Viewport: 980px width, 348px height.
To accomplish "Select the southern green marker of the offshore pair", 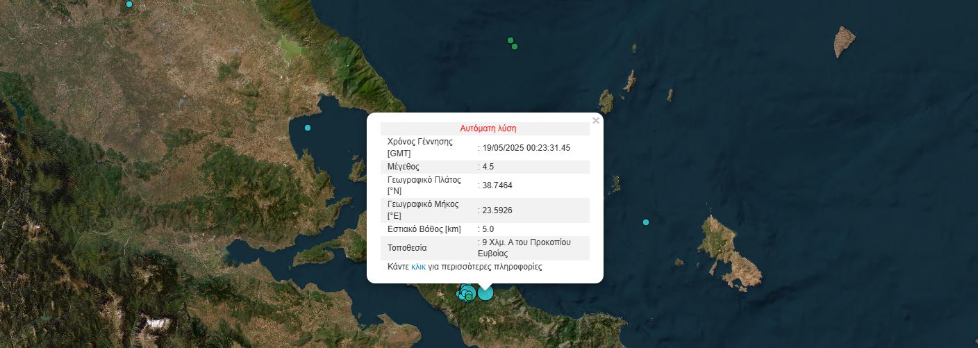I will coord(515,47).
